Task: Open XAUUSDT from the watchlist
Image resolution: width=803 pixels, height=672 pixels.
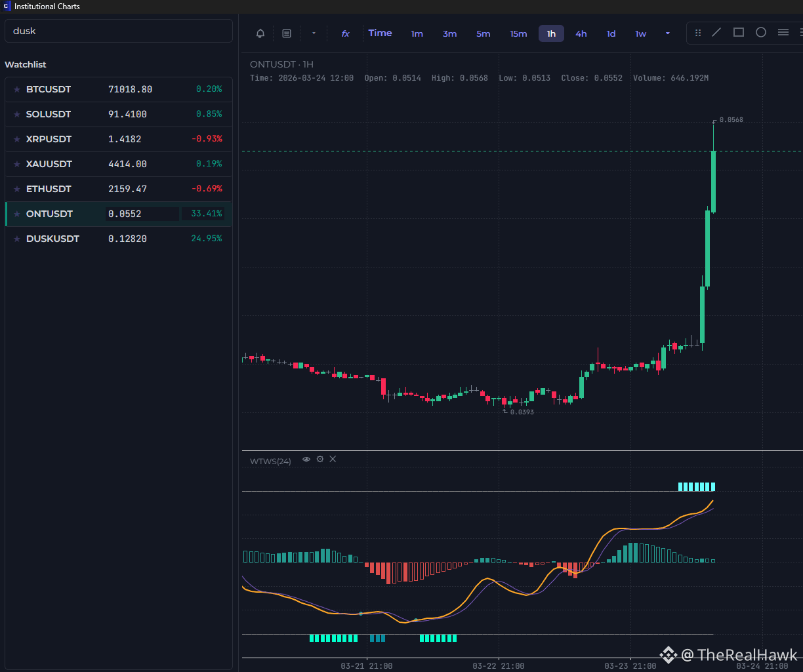Action: tap(119, 164)
